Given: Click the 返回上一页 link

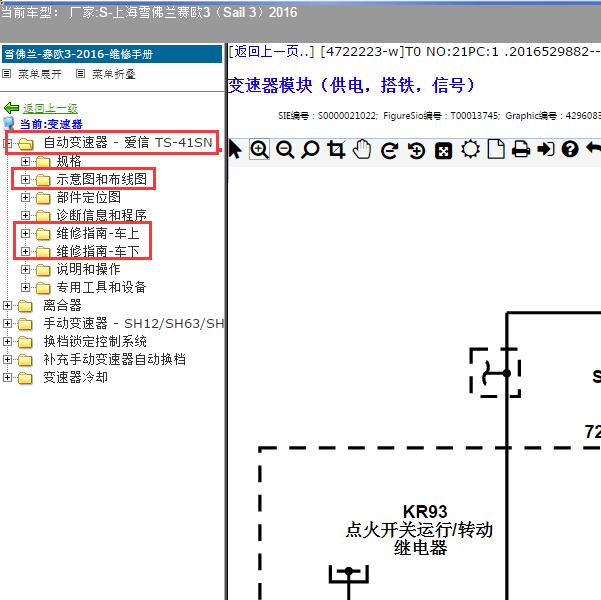Looking at the screenshot, I should [271, 51].
